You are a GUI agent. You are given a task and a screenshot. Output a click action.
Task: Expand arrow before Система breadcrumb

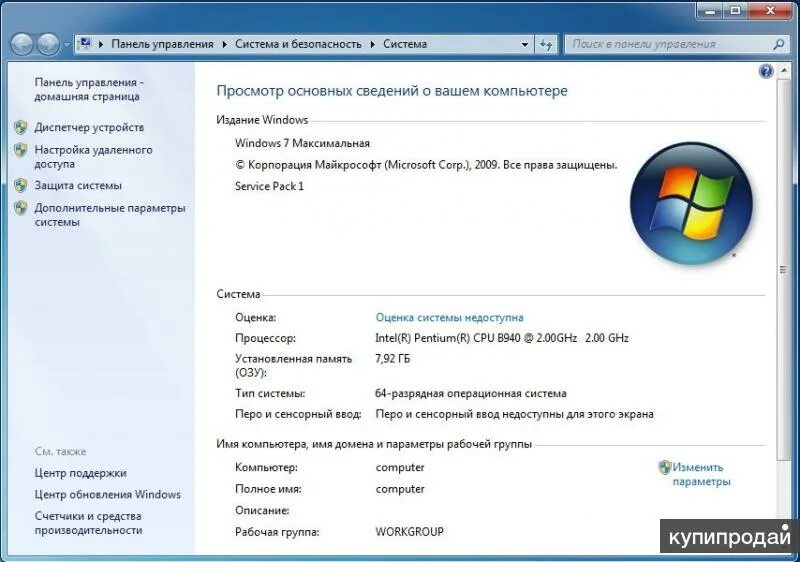pyautogui.click(x=372, y=44)
